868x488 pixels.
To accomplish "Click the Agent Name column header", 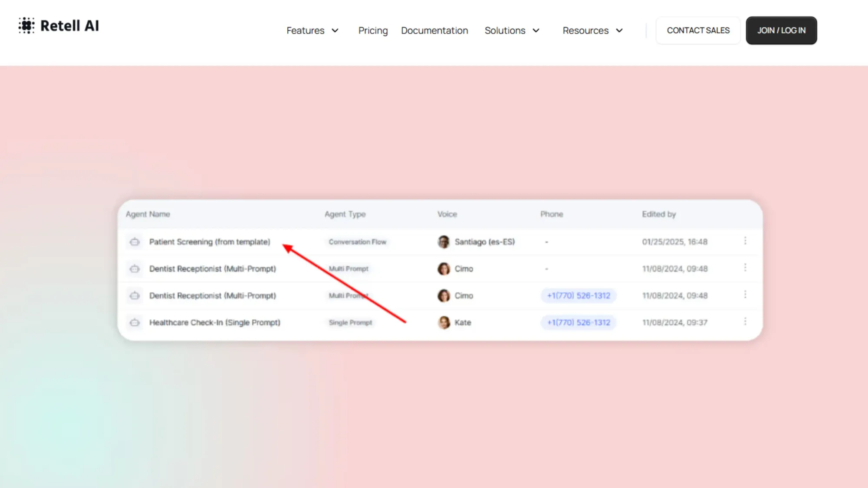I will pyautogui.click(x=148, y=214).
